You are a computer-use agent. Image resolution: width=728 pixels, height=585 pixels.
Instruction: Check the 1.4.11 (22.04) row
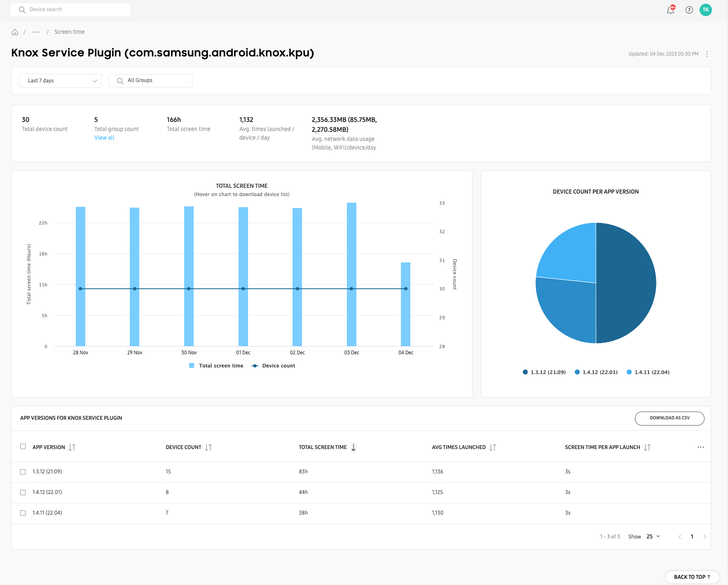pos(23,513)
